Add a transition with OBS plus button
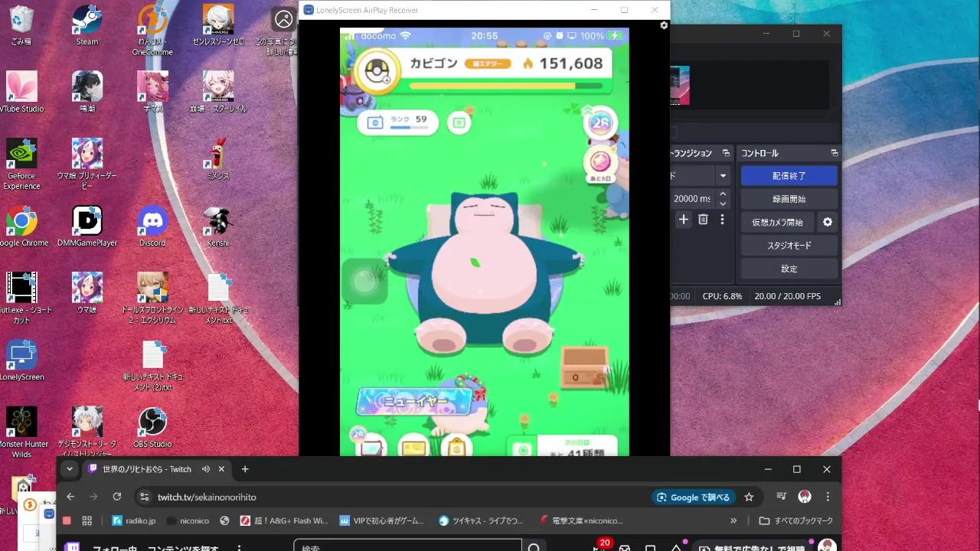 click(684, 220)
